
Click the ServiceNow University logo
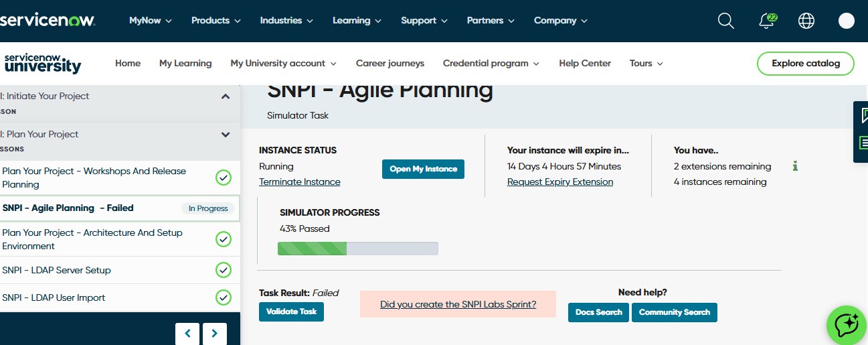click(41, 63)
